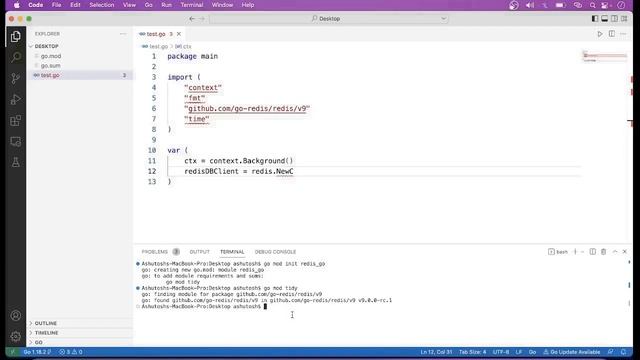The image size is (640, 360).
Task: Click the editor minimap
Action: (x=604, y=57)
